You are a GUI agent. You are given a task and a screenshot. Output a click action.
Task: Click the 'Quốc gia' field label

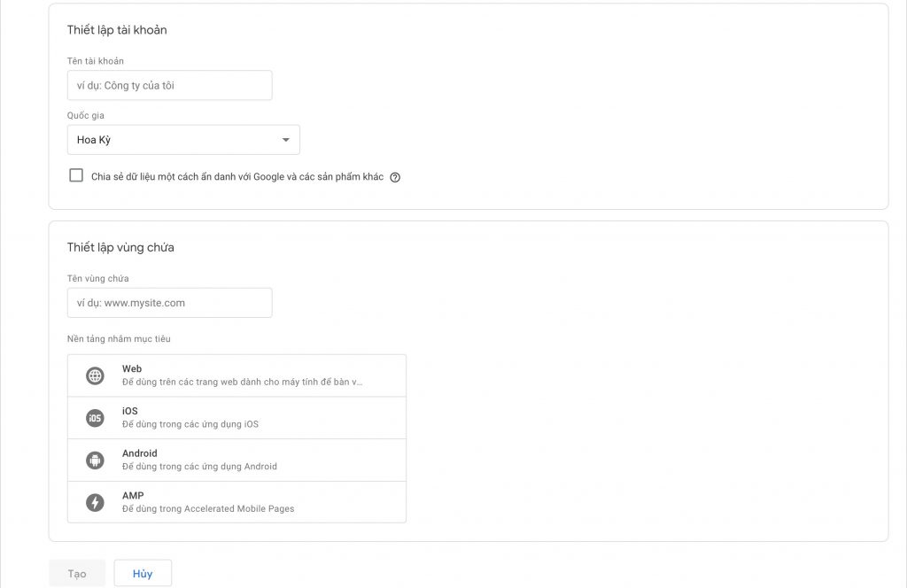[x=86, y=116]
